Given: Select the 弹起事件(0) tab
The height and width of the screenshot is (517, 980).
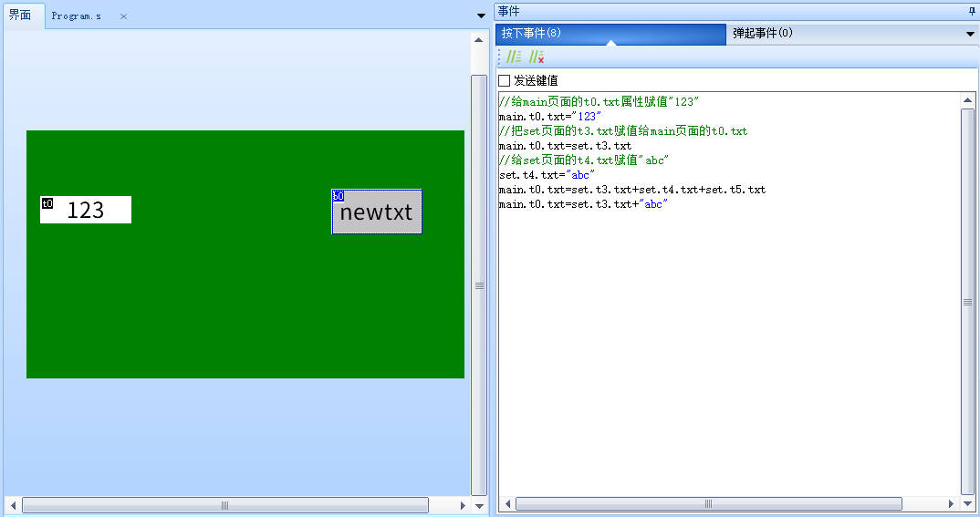Looking at the screenshot, I should (844, 34).
